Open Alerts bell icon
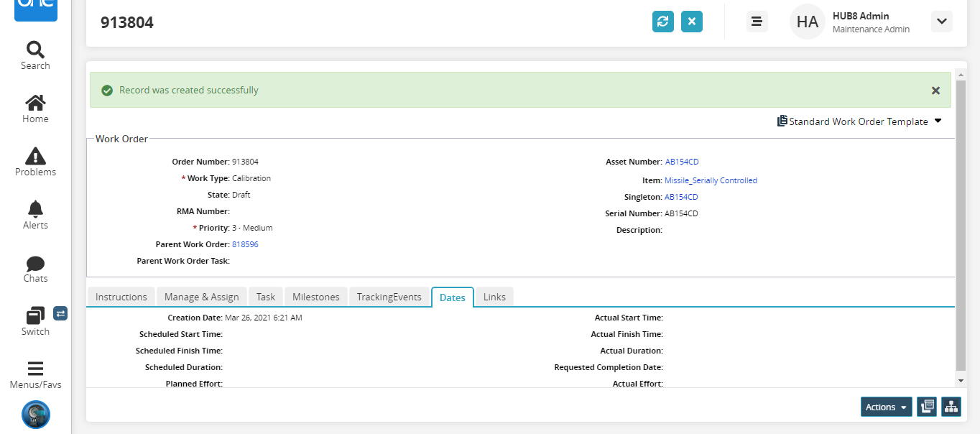Screen dimensions: 980x434 [35, 215]
